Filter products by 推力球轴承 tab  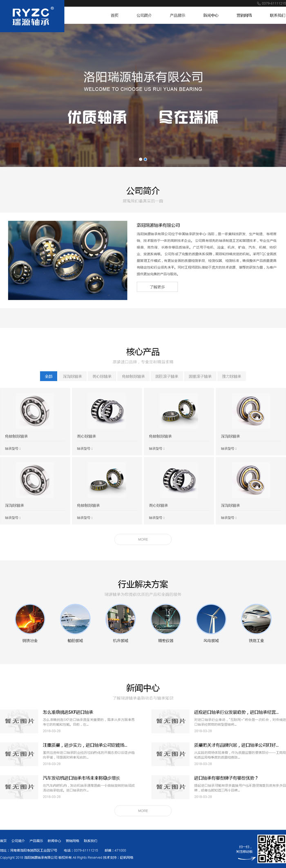point(232,376)
